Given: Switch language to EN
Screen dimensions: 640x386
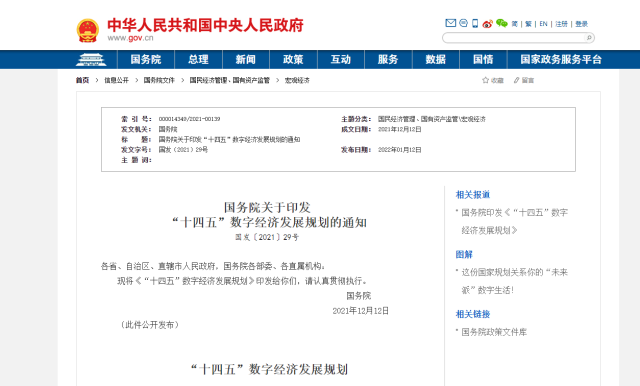Looking at the screenshot, I should click(543, 24).
